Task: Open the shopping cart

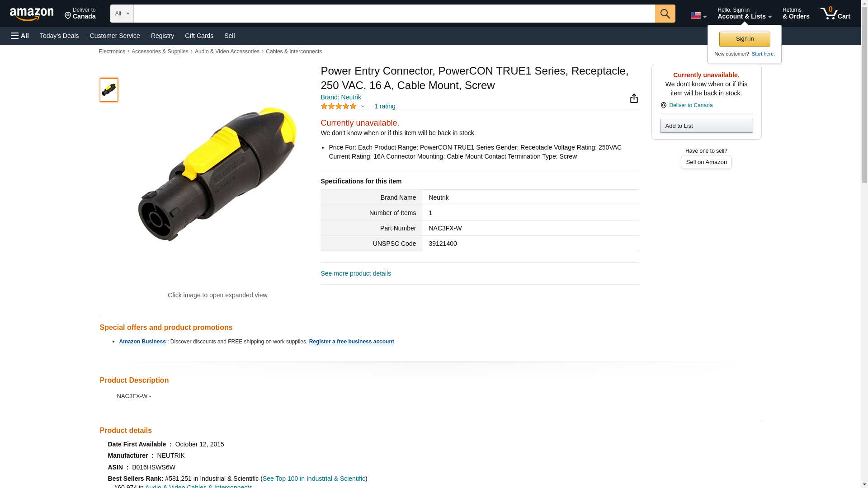Action: (835, 14)
